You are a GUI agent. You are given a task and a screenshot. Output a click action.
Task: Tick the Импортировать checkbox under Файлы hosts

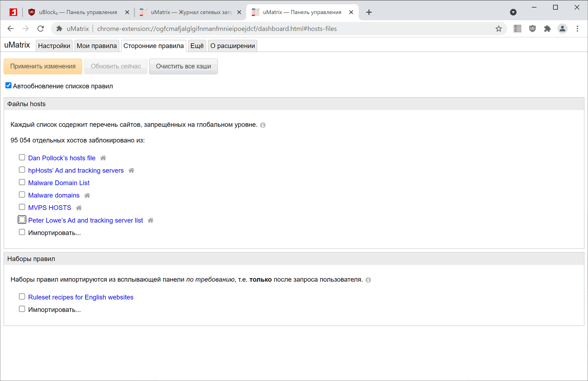22,232
